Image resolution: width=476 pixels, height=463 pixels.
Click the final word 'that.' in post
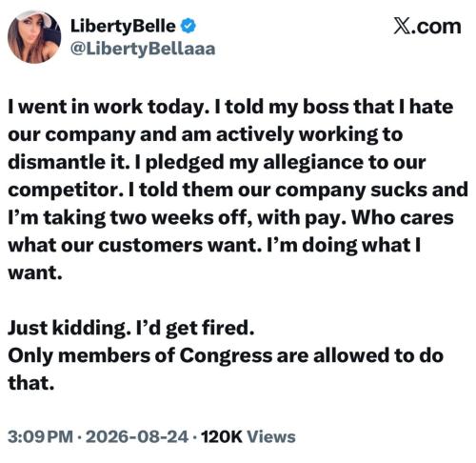click(x=30, y=383)
